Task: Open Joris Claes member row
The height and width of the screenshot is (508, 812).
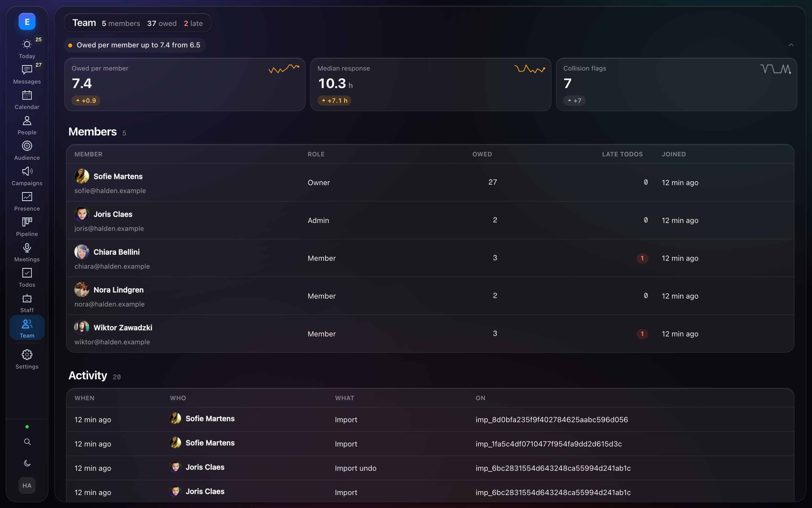Action: click(430, 220)
